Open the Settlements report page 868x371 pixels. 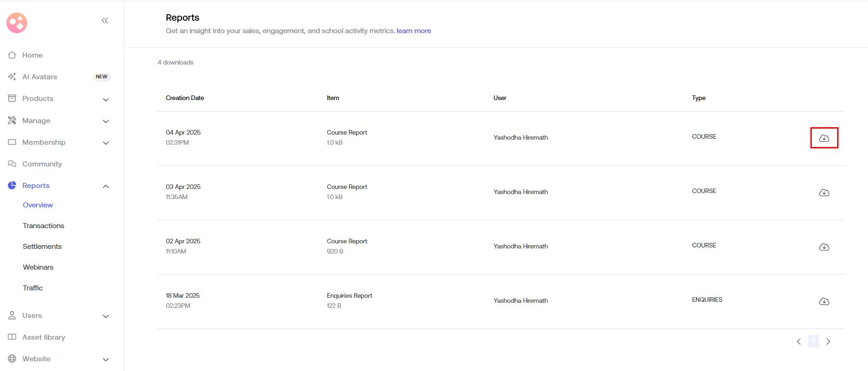pyautogui.click(x=42, y=246)
